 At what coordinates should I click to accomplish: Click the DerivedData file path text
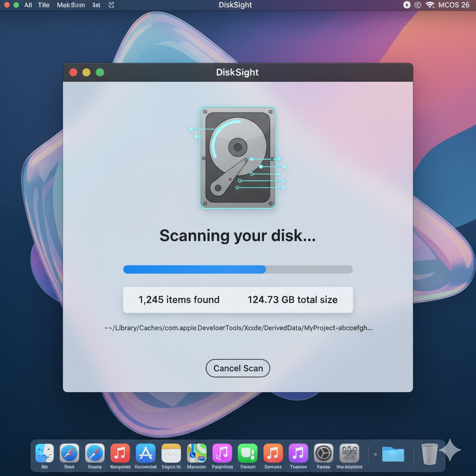(x=238, y=328)
